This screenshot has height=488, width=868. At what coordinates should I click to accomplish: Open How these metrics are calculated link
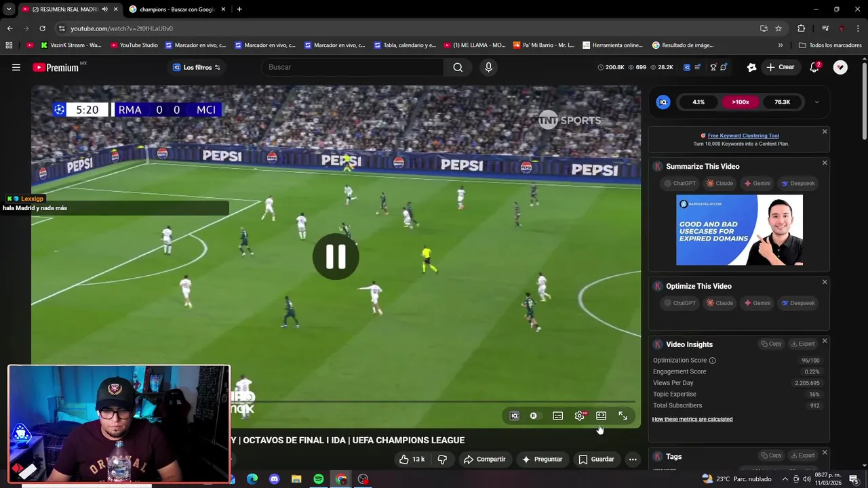tap(692, 420)
